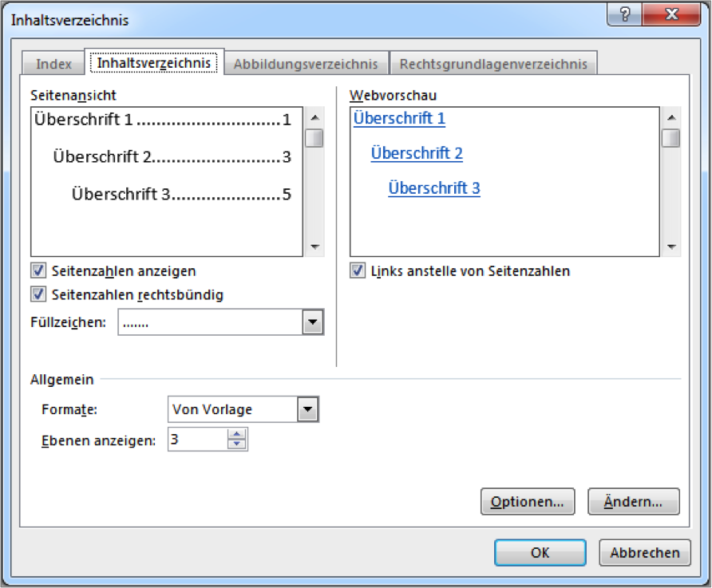Click the Seitenansicht scrollbar thumb
This screenshot has height=588, width=712.
coord(314,138)
